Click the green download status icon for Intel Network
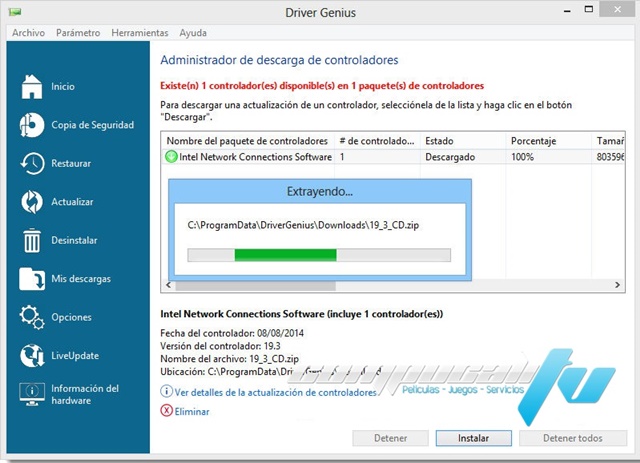The width and height of the screenshot is (640, 463). pyautogui.click(x=171, y=157)
